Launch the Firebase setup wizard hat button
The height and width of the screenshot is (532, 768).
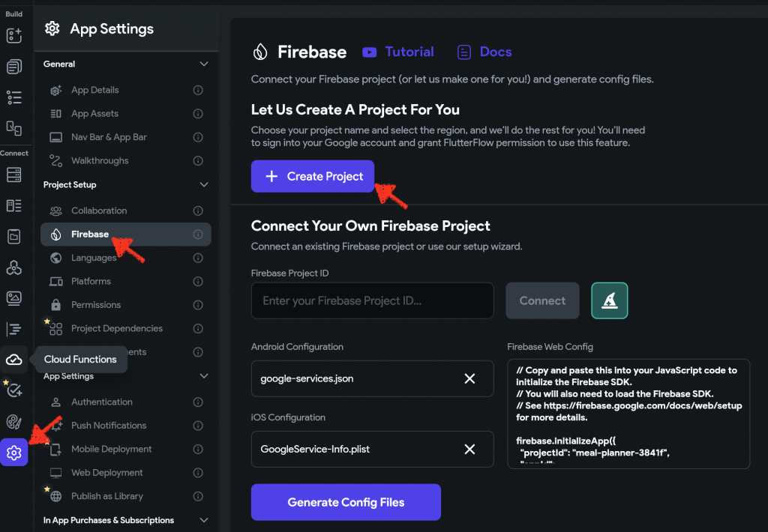[609, 300]
